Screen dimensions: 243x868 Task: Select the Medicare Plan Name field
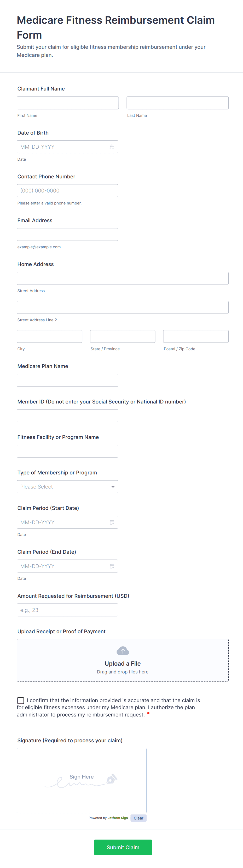67,381
